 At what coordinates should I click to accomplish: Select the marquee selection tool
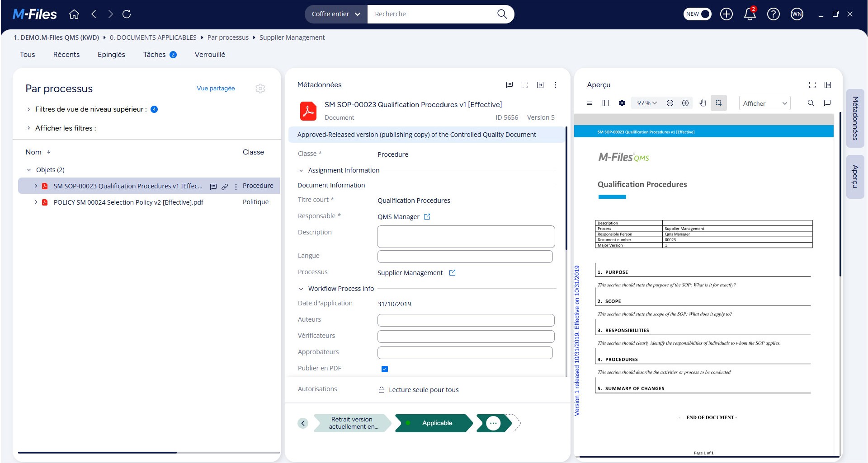[718, 103]
